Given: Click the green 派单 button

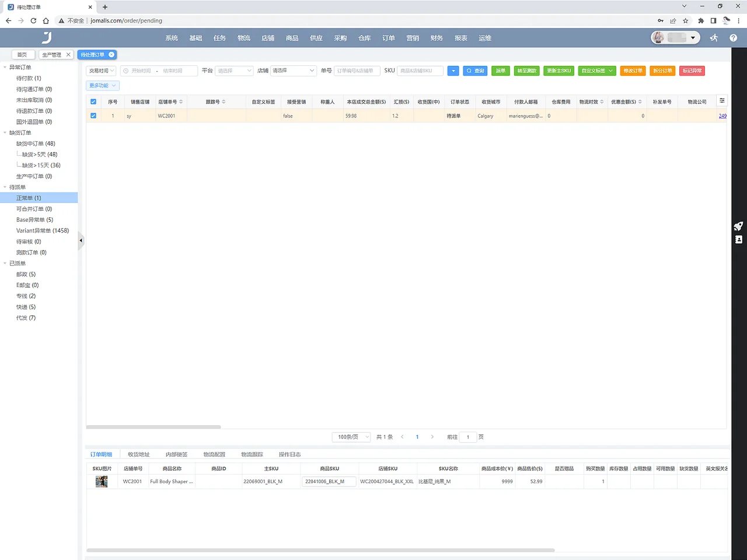Looking at the screenshot, I should pos(500,71).
